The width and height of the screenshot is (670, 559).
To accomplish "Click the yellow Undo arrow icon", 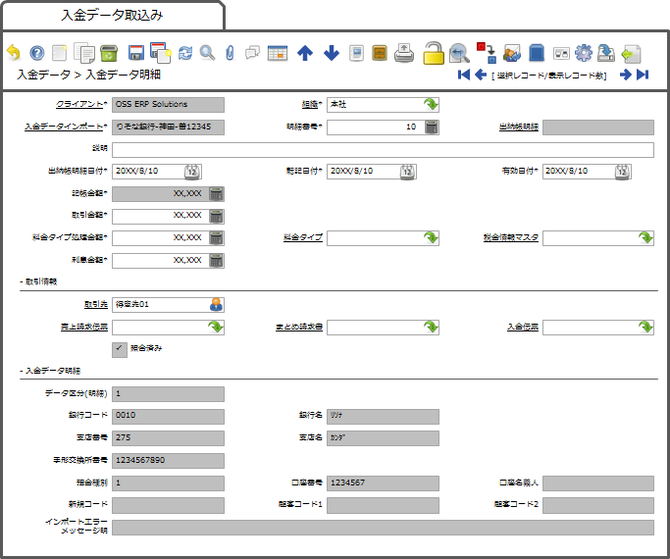I will coord(14,53).
